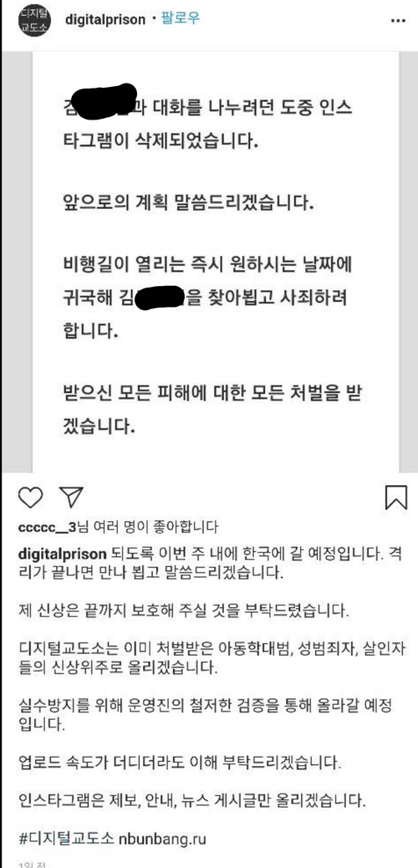Open digitalprison username in the post header

105,20
